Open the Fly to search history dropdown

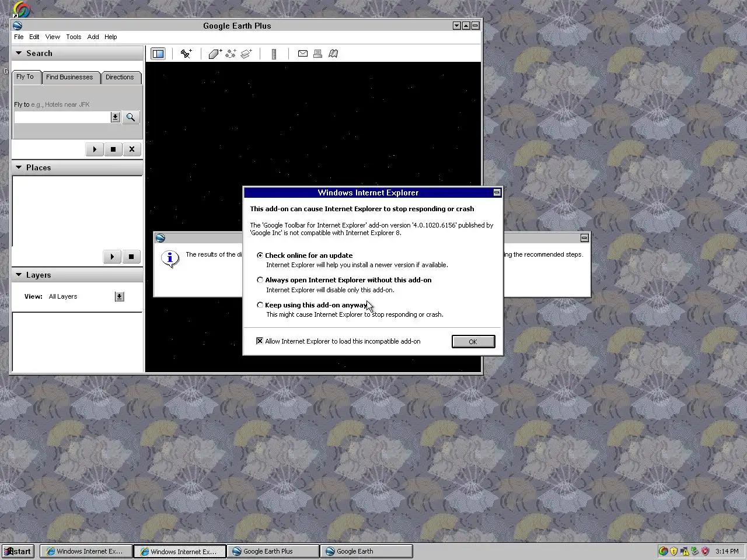click(x=116, y=117)
